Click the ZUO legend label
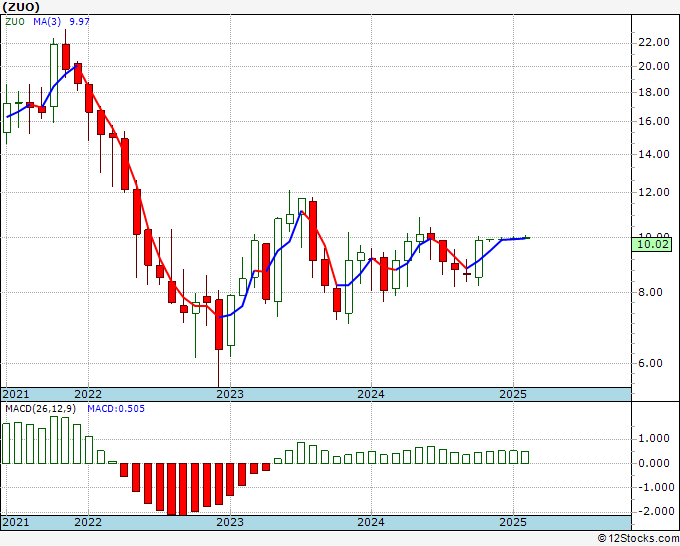680x546 pixels. [15, 22]
